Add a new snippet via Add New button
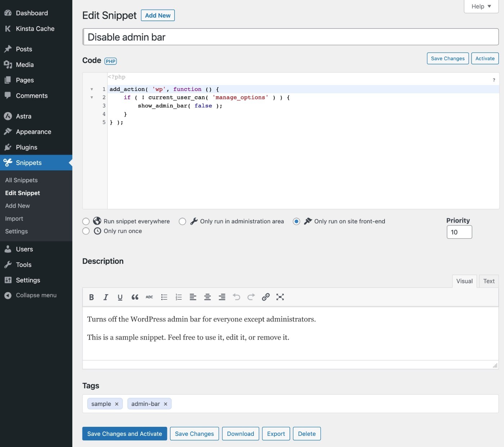 (x=157, y=15)
